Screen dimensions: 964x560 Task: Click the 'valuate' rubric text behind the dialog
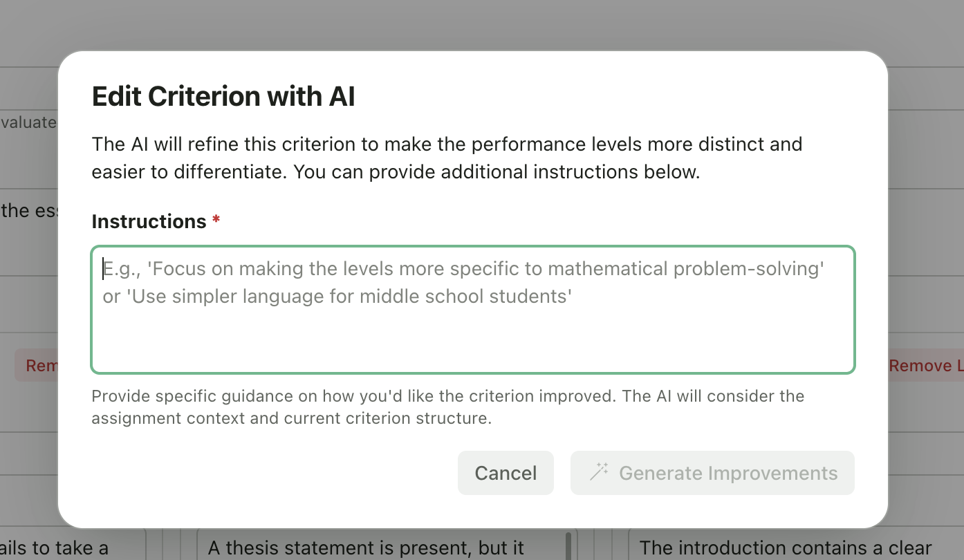[28, 122]
